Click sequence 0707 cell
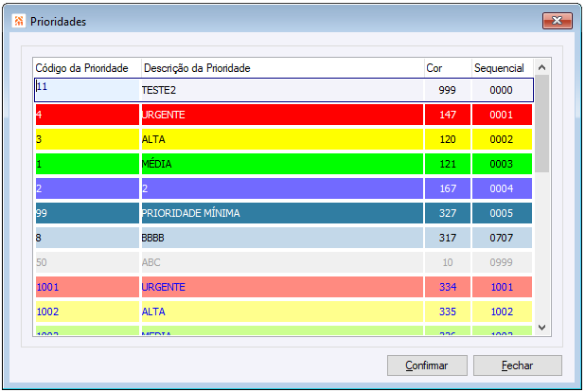 click(503, 238)
